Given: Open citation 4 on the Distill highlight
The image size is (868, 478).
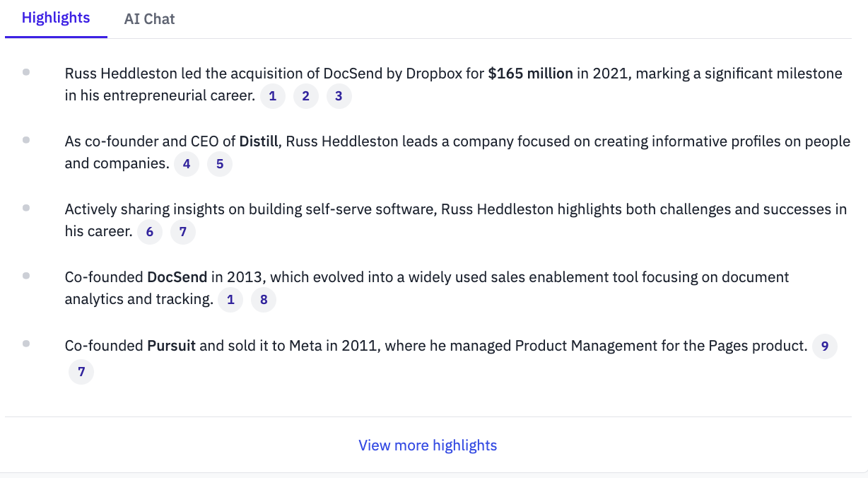Looking at the screenshot, I should (187, 164).
